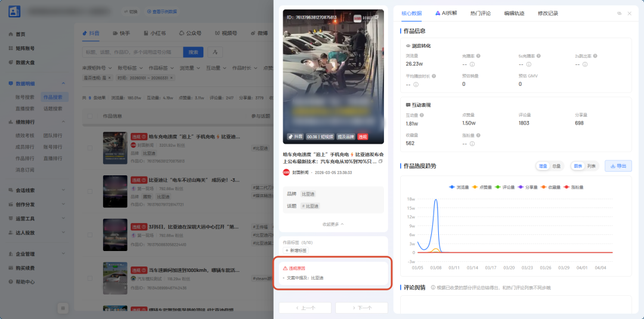Image resolution: width=644 pixels, height=319 pixels.
Task: Check the row for 当车速瞬间加速到1000kmh video
Action: tap(90, 278)
